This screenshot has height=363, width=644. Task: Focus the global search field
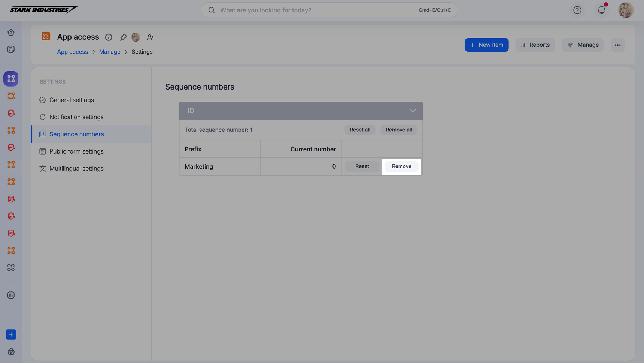318,10
